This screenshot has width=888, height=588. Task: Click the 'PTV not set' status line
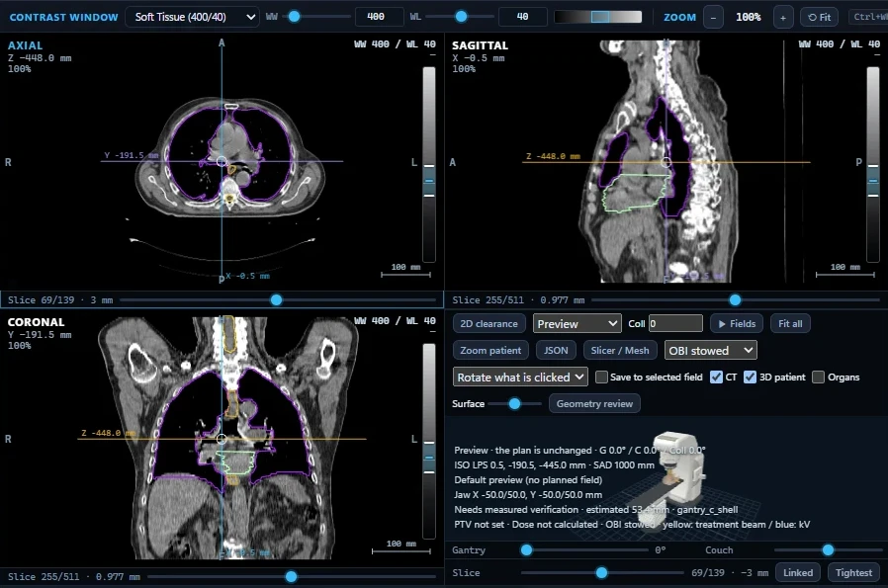coord(632,525)
